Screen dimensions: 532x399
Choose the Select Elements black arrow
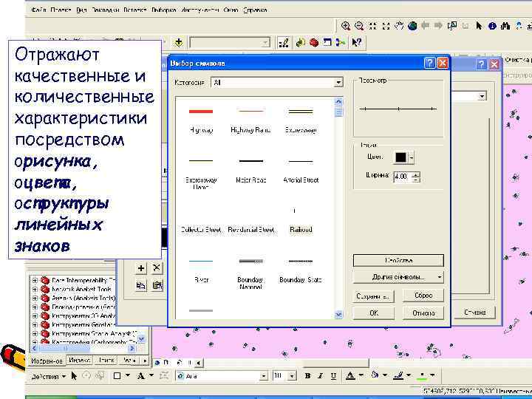pyautogui.click(x=479, y=26)
